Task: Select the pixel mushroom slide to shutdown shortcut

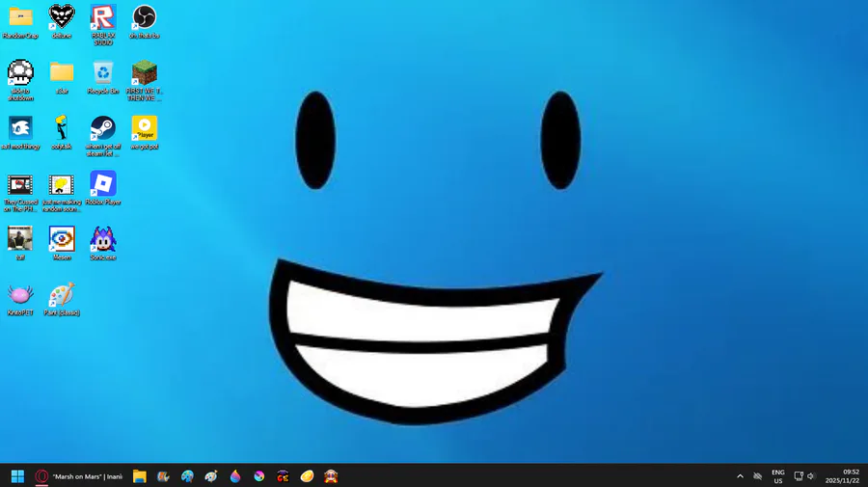Action: click(x=20, y=72)
